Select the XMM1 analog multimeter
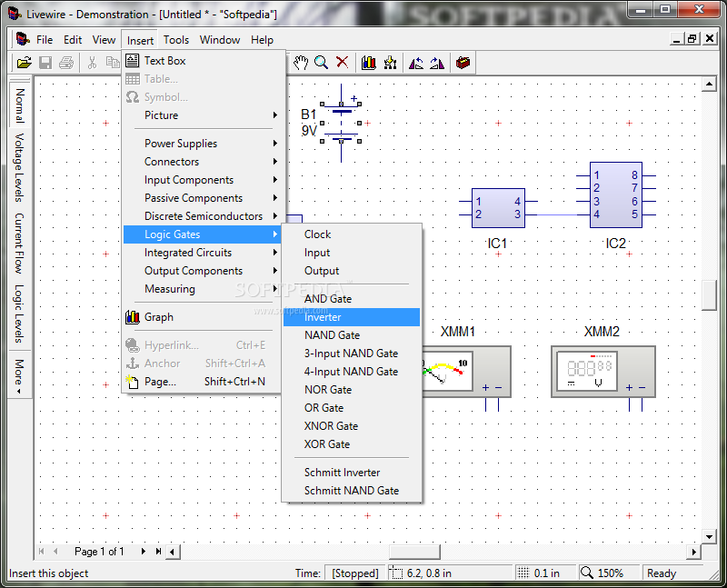727x588 pixels. click(466, 372)
